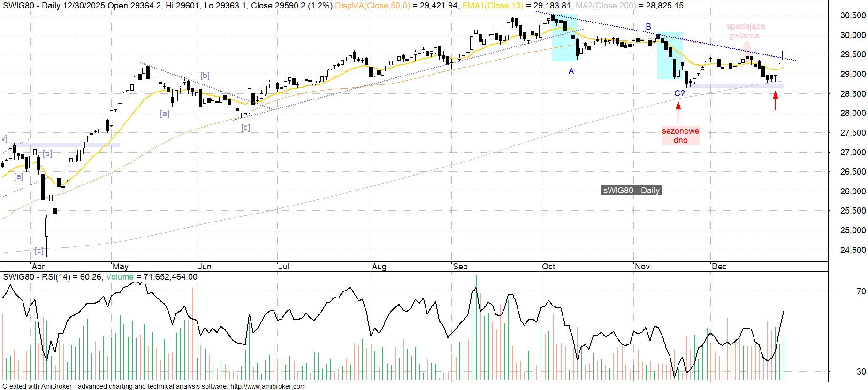Select the blue wave label "A"
868x390 pixels.
coord(571,71)
